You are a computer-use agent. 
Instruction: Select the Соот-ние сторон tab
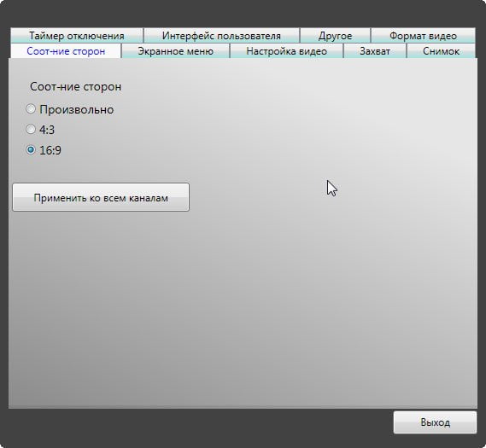66,51
